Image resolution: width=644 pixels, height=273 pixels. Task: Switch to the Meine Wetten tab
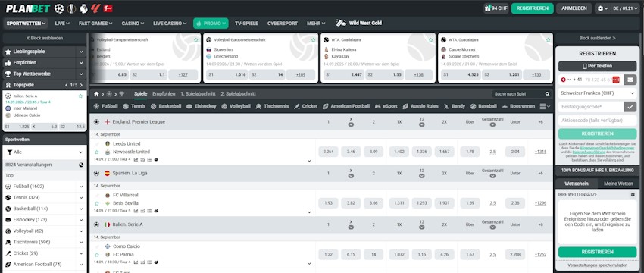pyautogui.click(x=617, y=184)
